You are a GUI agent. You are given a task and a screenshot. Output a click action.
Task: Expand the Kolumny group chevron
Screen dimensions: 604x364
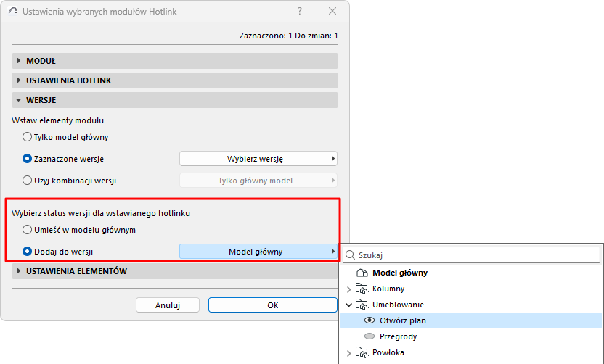pos(348,289)
